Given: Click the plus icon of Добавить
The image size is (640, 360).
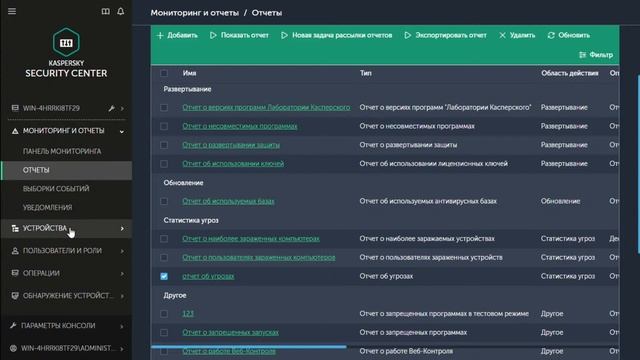Looking at the screenshot, I should (160, 36).
